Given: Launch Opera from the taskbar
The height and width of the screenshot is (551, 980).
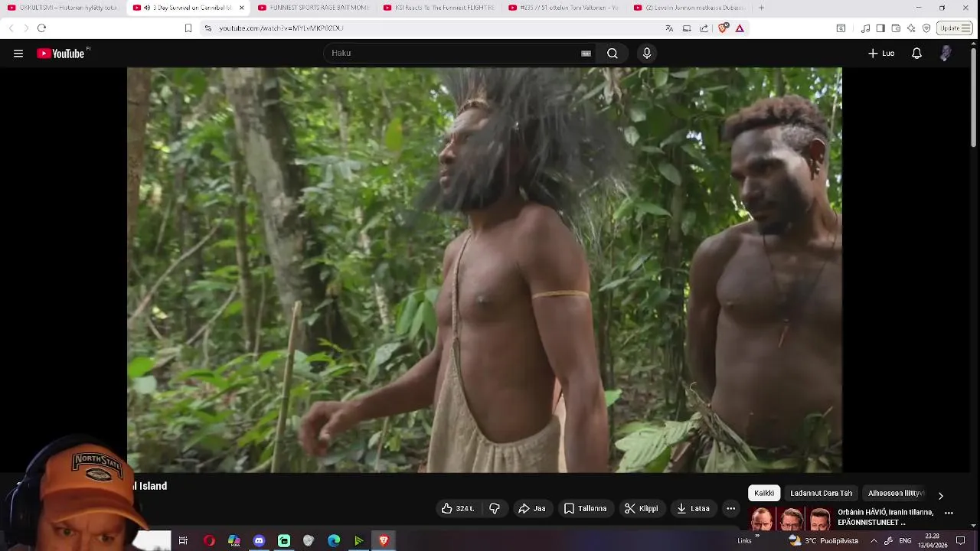Looking at the screenshot, I should pos(209,541).
